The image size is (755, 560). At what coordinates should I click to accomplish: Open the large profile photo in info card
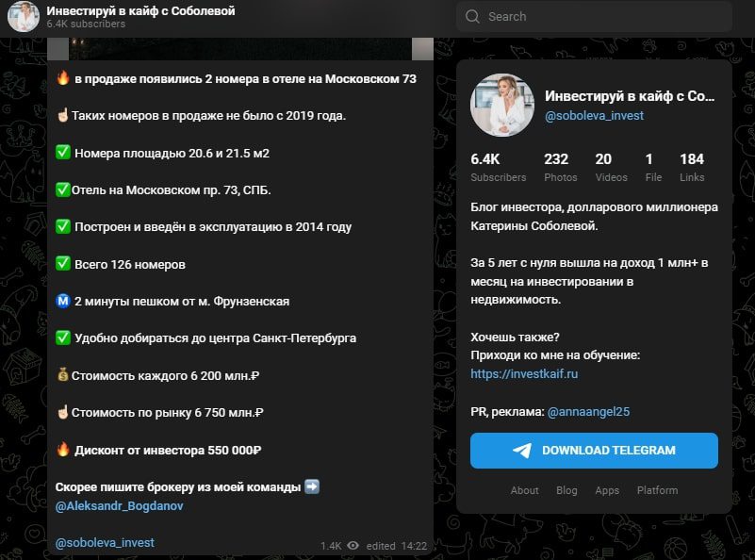(x=502, y=106)
